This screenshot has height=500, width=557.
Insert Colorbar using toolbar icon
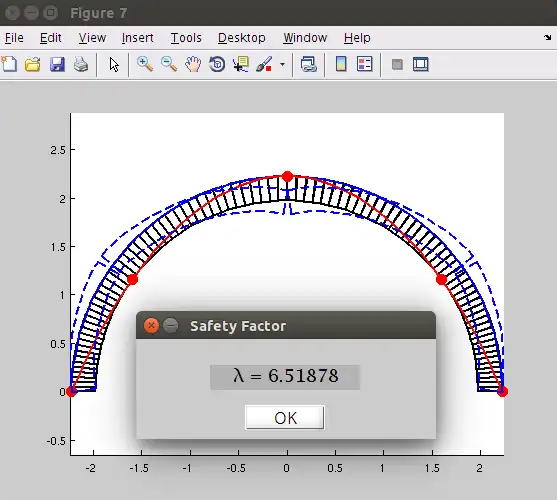pos(341,64)
